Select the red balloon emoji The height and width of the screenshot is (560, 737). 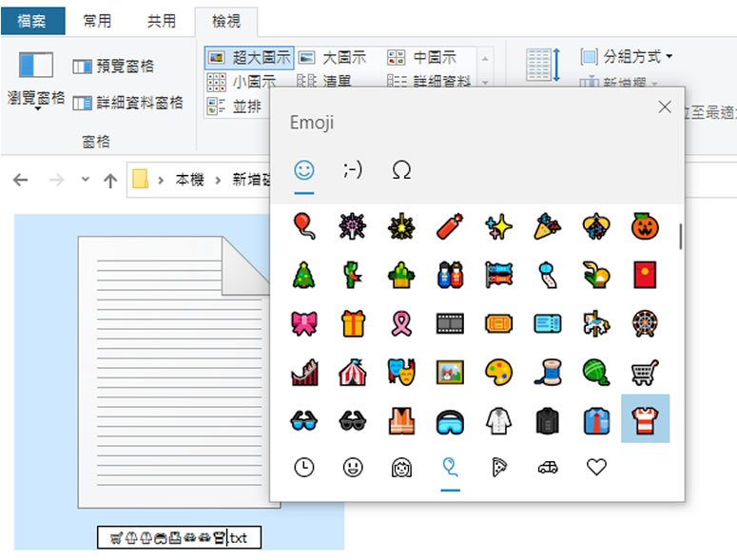pos(303,226)
